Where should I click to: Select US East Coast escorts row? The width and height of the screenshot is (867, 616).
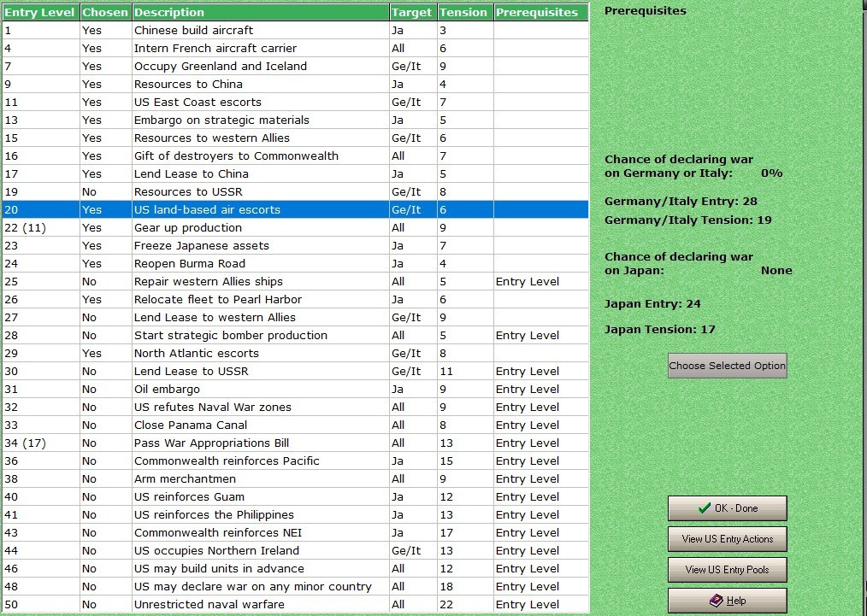click(295, 103)
